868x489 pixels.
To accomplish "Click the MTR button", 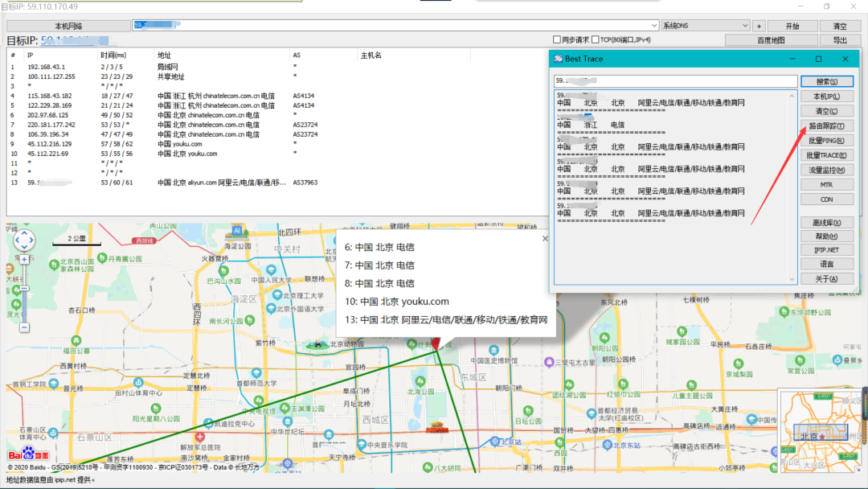I will pyautogui.click(x=826, y=185).
